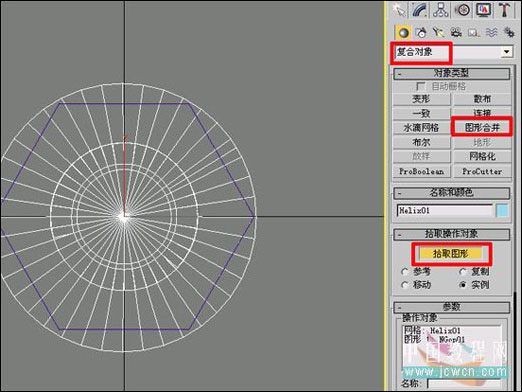Image resolution: width=522 pixels, height=392 pixels.
Task: Open the Display command panel tab
Action: click(483, 10)
